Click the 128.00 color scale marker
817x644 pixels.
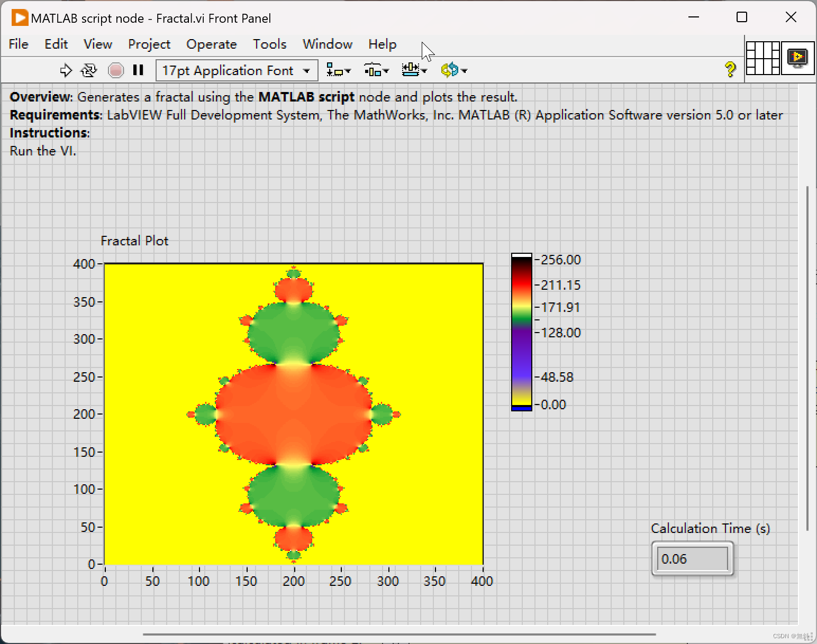tap(560, 333)
